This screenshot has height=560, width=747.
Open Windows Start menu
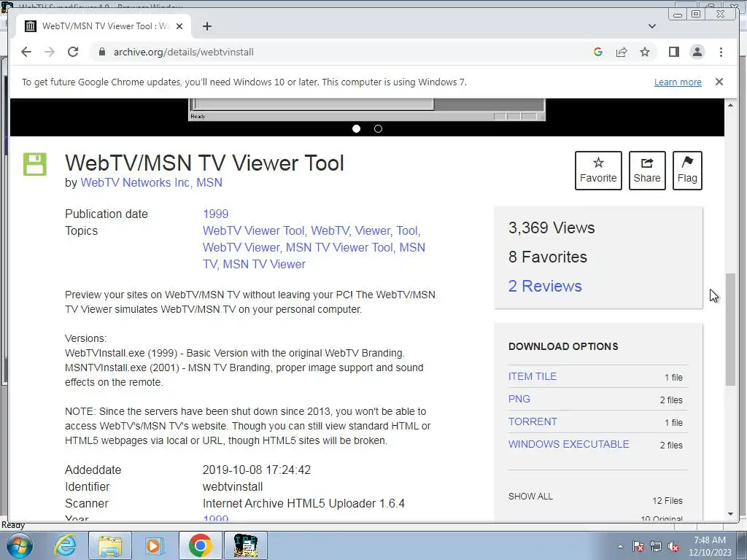pyautogui.click(x=19, y=545)
